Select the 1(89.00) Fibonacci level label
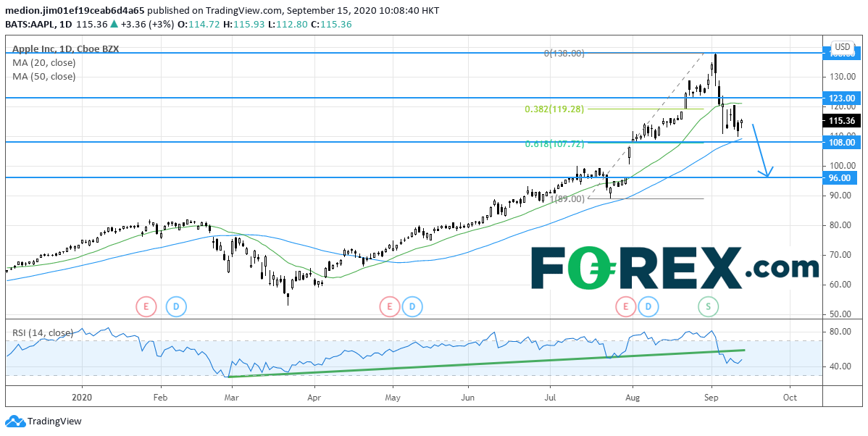 (x=567, y=198)
